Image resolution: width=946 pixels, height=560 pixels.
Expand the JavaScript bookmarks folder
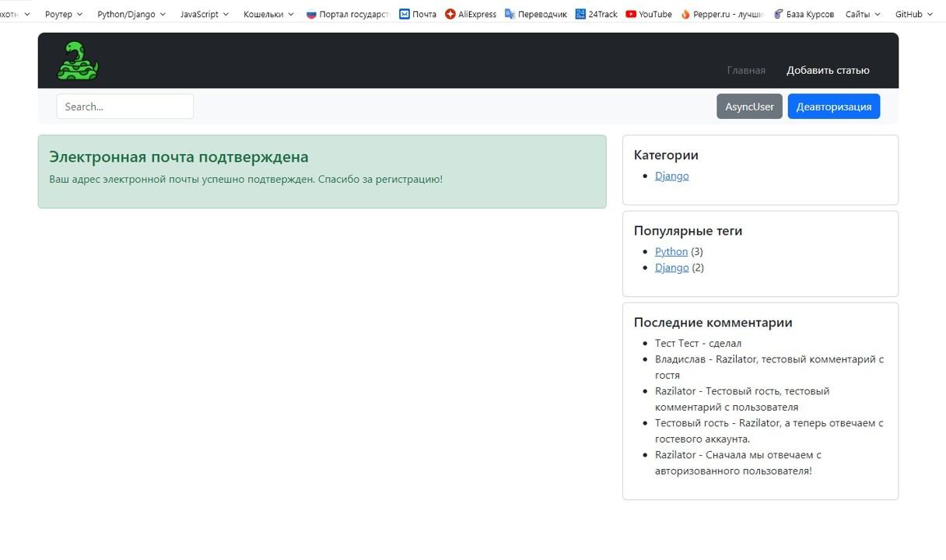pyautogui.click(x=205, y=14)
